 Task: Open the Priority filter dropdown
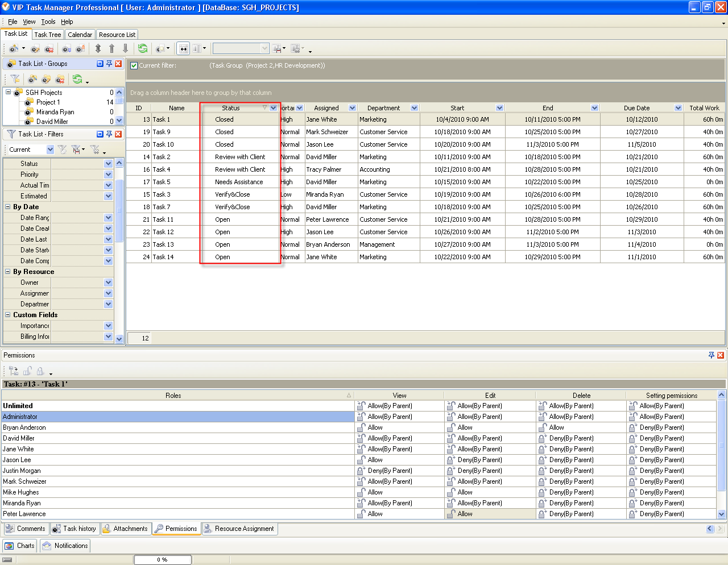coord(108,175)
